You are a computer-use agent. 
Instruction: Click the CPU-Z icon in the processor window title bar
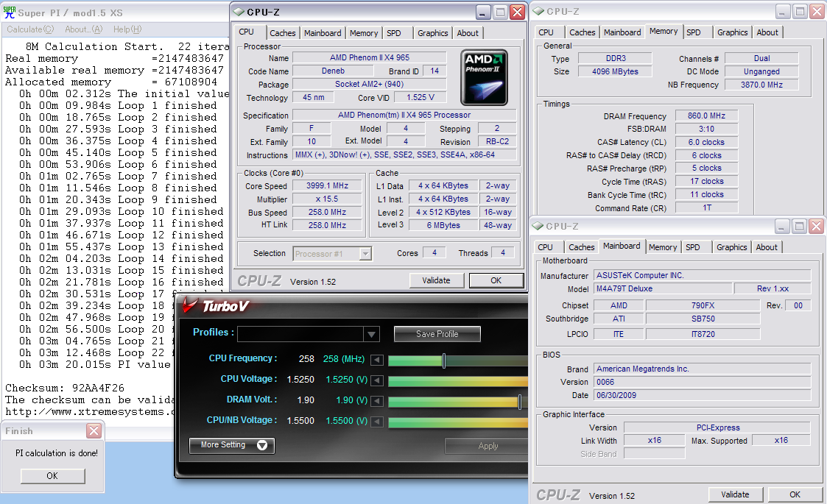(239, 12)
